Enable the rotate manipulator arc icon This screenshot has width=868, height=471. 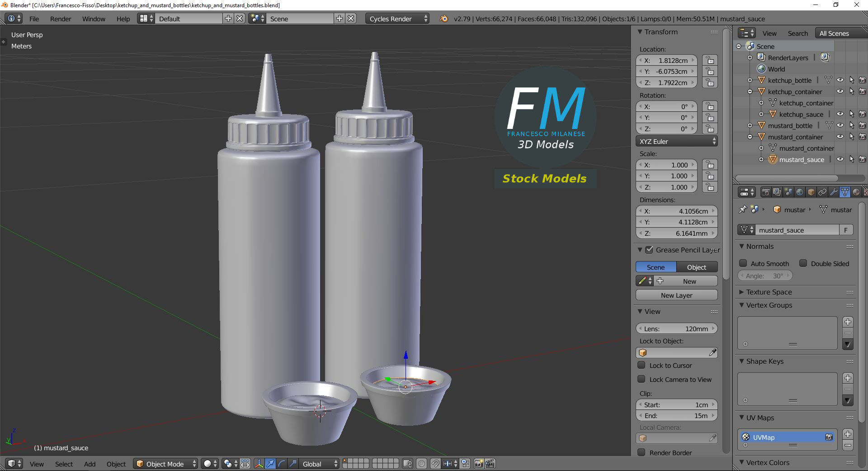(x=282, y=464)
